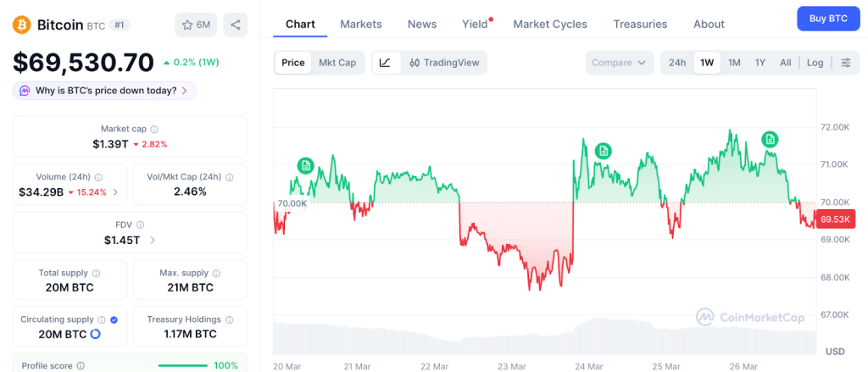The width and height of the screenshot is (868, 372).
Task: Click the Bitcoin orange logo icon
Action: pos(22,25)
